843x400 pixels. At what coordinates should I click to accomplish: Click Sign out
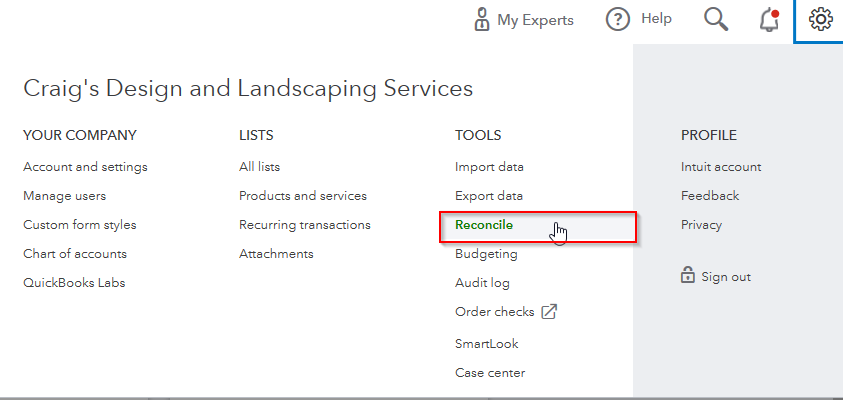pyautogui.click(x=726, y=277)
